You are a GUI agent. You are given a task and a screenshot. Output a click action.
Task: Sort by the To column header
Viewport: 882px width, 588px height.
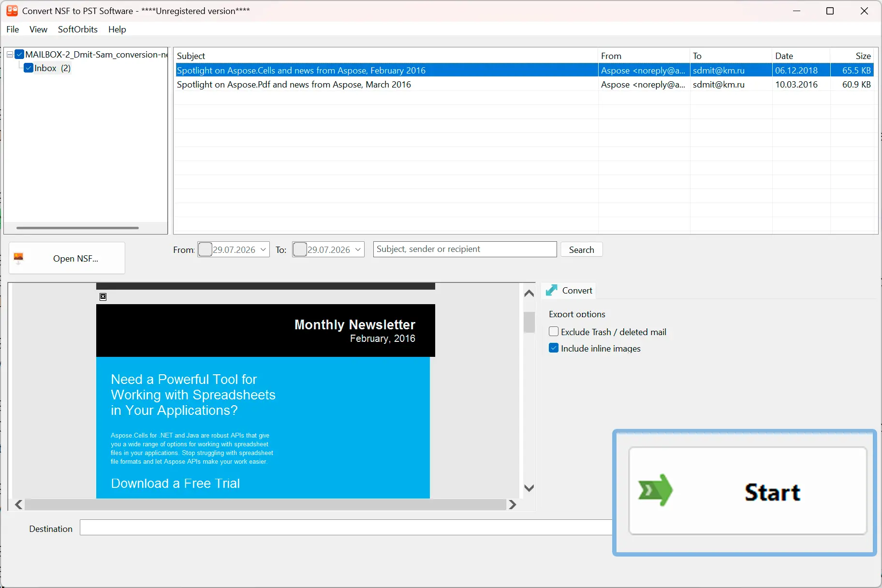pos(731,56)
